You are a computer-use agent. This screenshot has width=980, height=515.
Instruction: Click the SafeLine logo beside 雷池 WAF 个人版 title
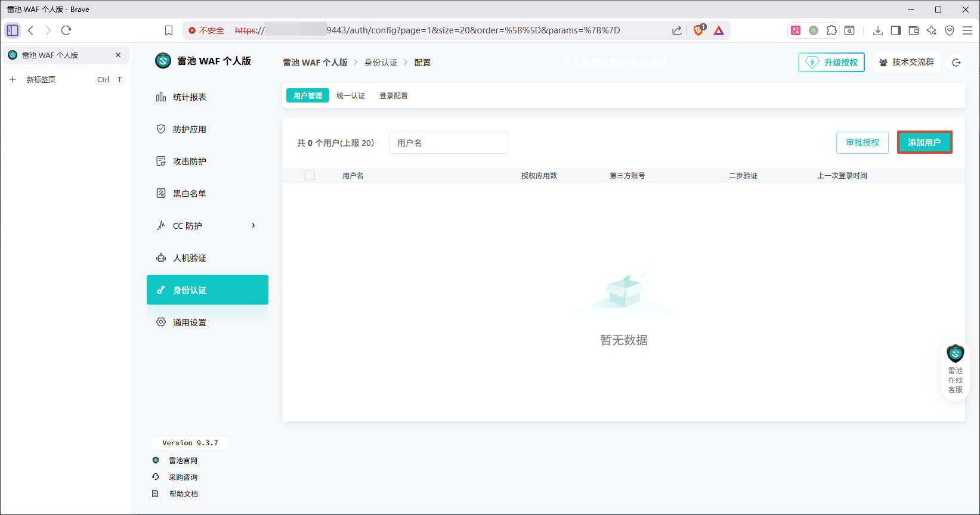point(163,61)
